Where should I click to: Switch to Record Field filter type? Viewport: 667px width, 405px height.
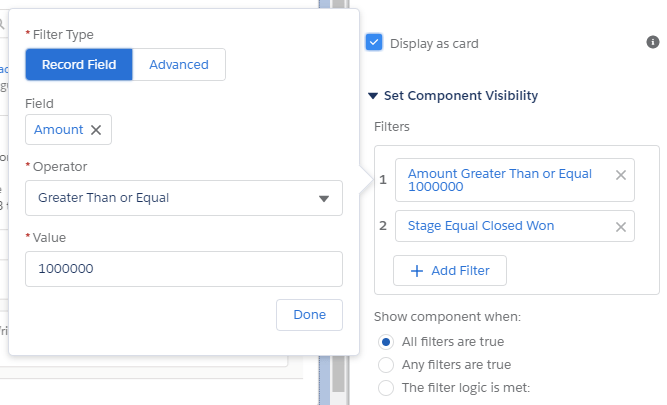tap(79, 65)
